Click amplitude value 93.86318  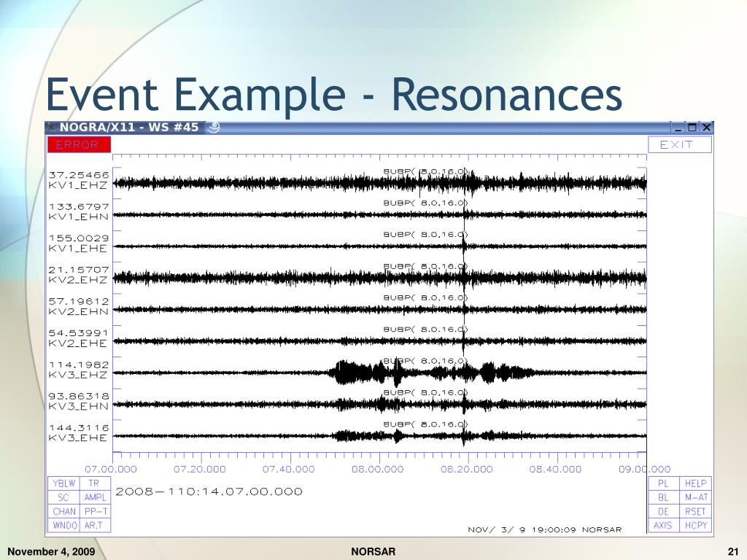(79, 396)
